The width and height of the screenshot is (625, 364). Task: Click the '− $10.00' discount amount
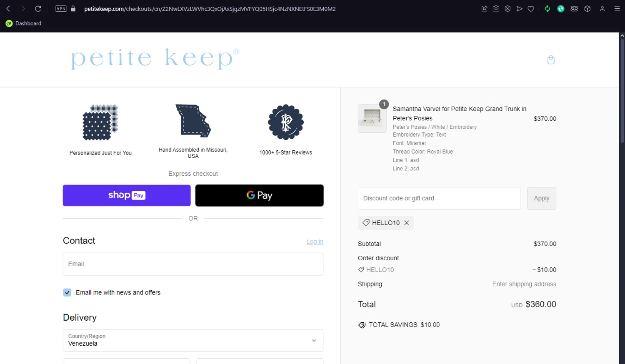[x=544, y=270]
